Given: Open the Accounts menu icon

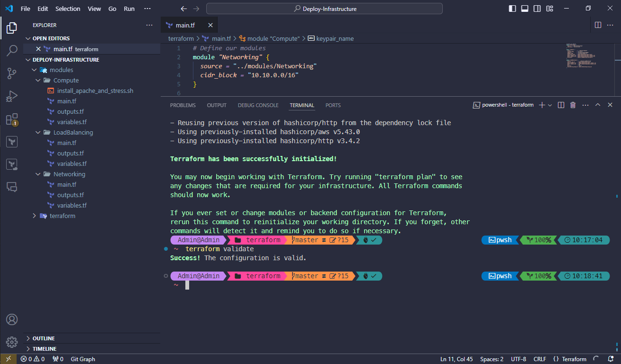Looking at the screenshot, I should (12, 319).
